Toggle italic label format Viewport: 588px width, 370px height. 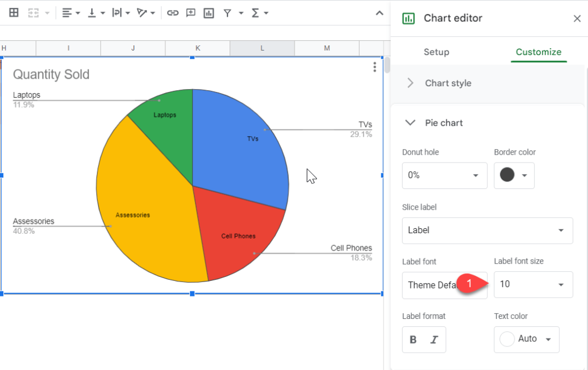[x=434, y=340]
